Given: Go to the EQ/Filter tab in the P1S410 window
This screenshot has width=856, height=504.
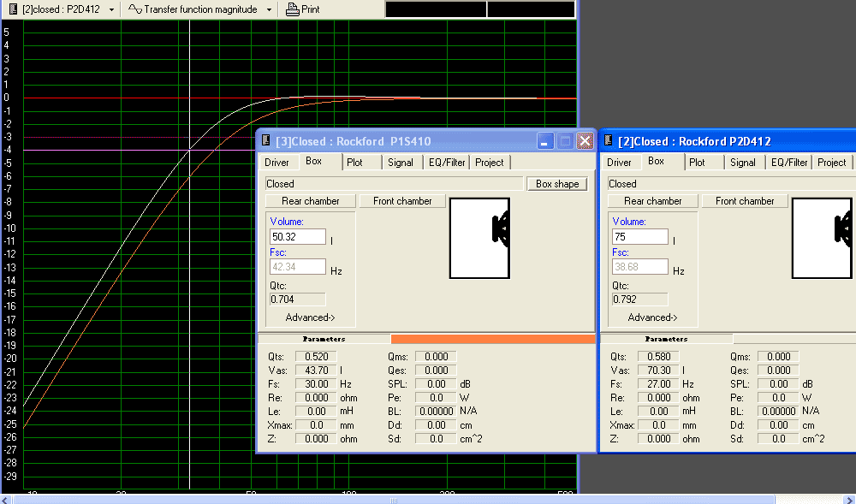Looking at the screenshot, I should tap(447, 163).
